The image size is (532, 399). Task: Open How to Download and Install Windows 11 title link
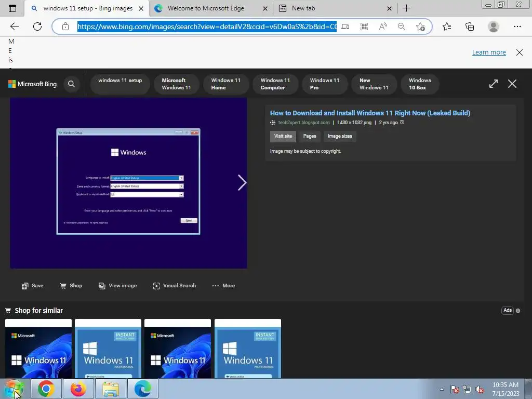point(370,113)
